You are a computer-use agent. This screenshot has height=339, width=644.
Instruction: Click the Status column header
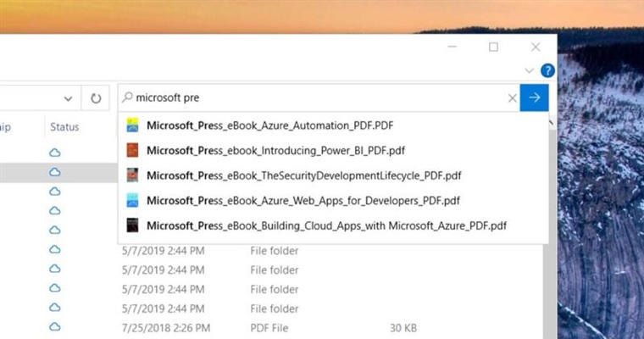tap(64, 127)
